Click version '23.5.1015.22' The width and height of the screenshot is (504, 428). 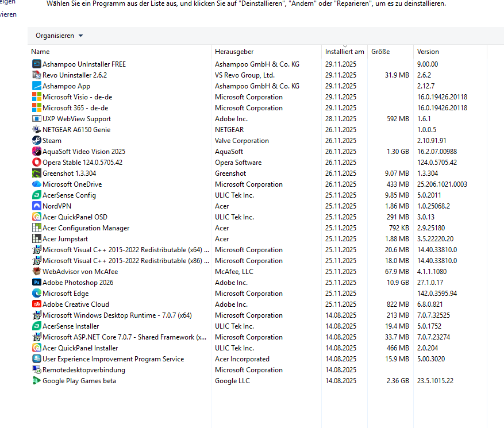(x=435, y=381)
